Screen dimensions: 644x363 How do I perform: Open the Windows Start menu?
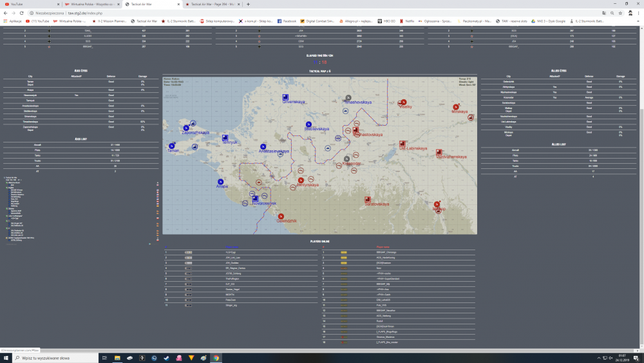point(5,357)
